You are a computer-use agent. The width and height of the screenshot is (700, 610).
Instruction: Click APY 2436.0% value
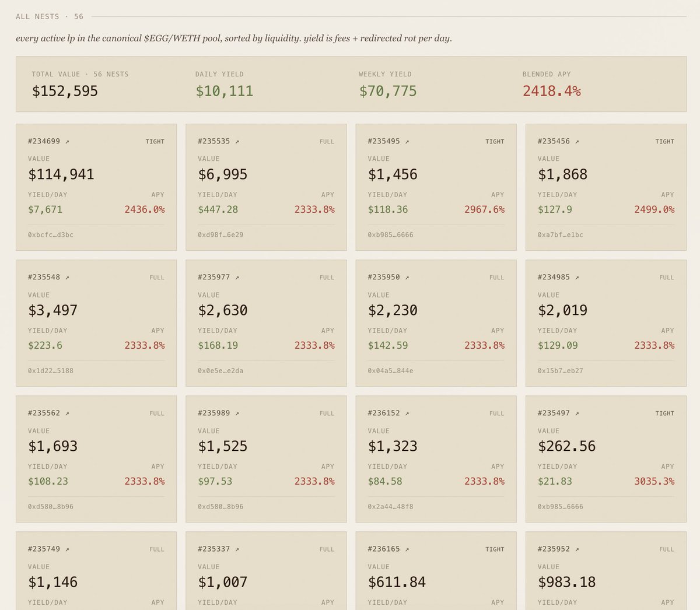[x=145, y=209]
